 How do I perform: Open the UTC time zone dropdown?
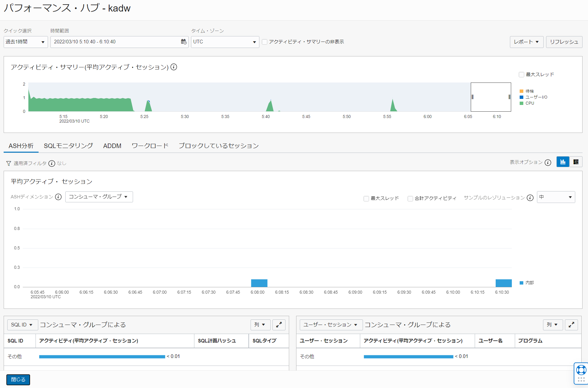(x=225, y=42)
